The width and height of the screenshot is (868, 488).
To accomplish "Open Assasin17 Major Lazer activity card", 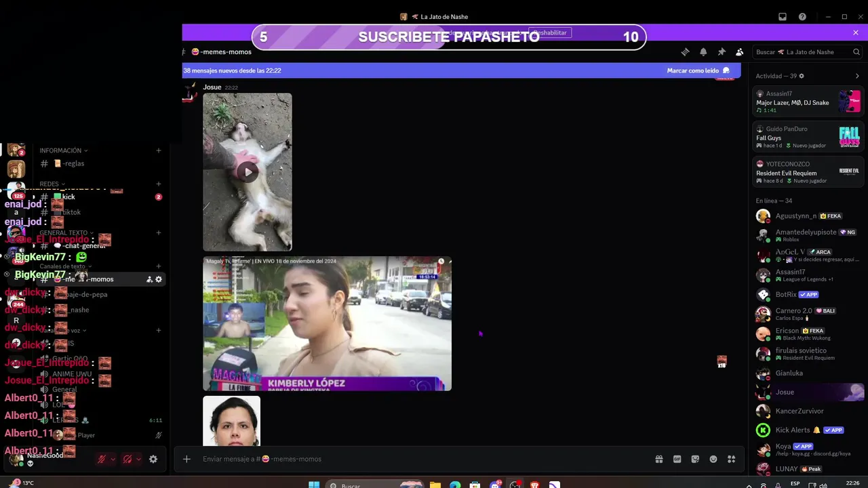I will pos(808,101).
